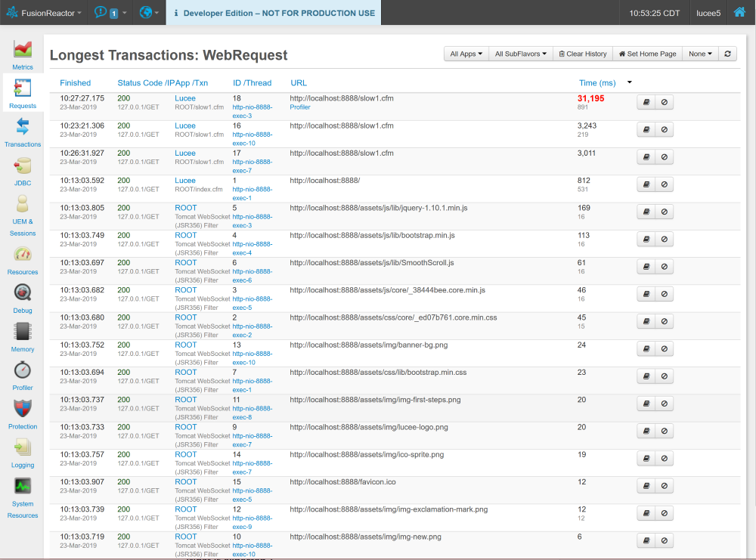Viewport: 756px width, 560px height.
Task: Open thread link http-nio-8888-exec-10 for ID 16
Action: 253,139
